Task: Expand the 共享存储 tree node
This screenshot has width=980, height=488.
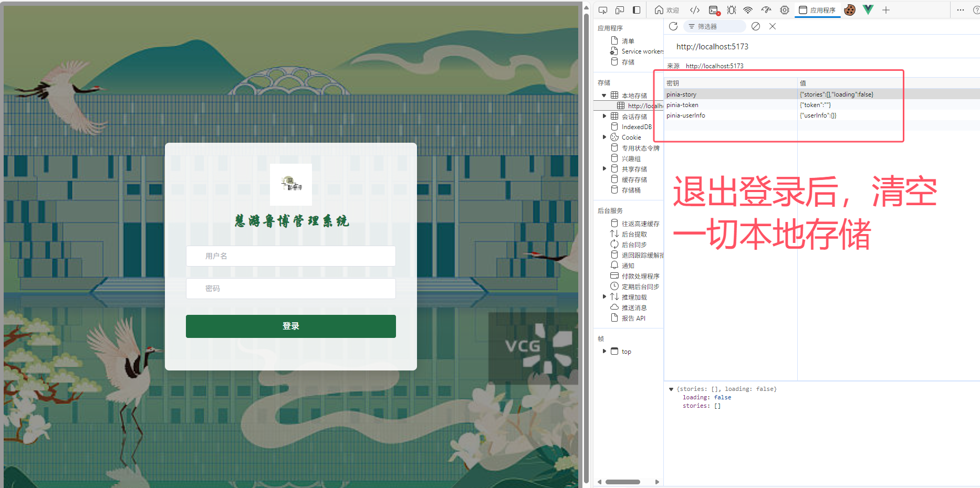Action: pos(604,169)
